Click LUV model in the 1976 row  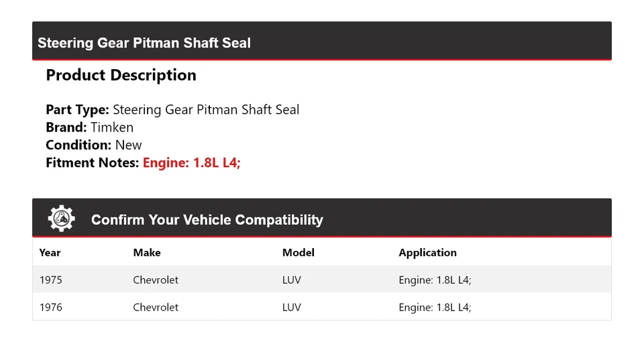click(292, 307)
